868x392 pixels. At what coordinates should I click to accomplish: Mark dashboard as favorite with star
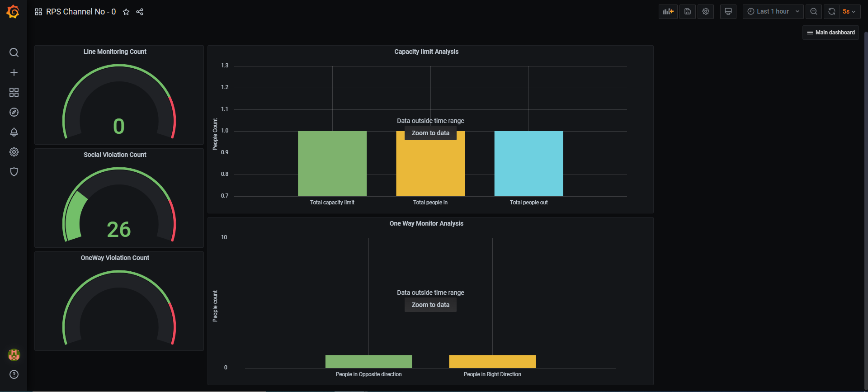[126, 12]
